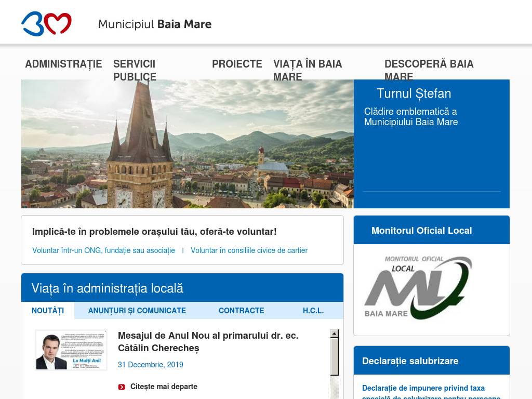Click the news list scrollbar thumb
The image size is (532, 399).
click(335, 356)
